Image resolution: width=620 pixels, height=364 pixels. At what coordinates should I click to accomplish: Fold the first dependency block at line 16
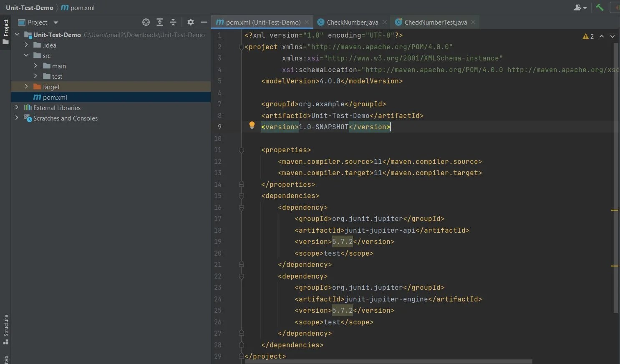click(241, 208)
